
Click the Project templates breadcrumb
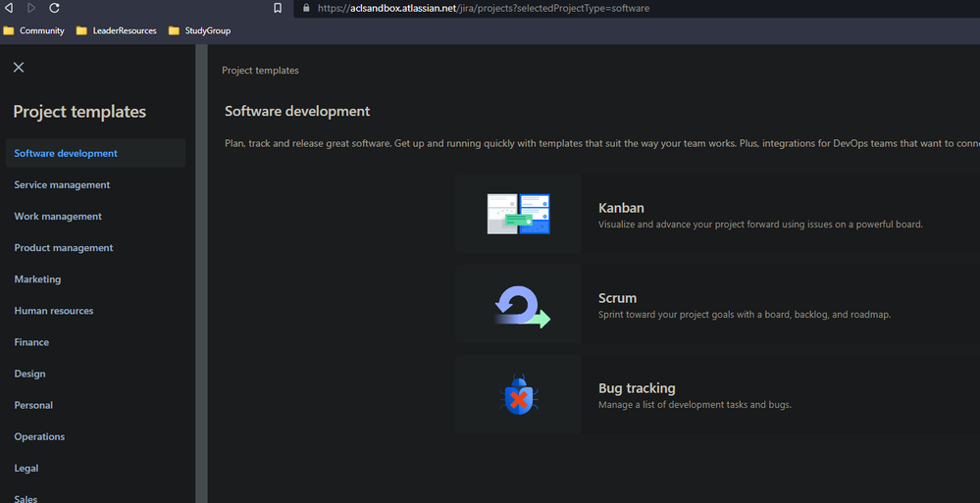(x=260, y=71)
